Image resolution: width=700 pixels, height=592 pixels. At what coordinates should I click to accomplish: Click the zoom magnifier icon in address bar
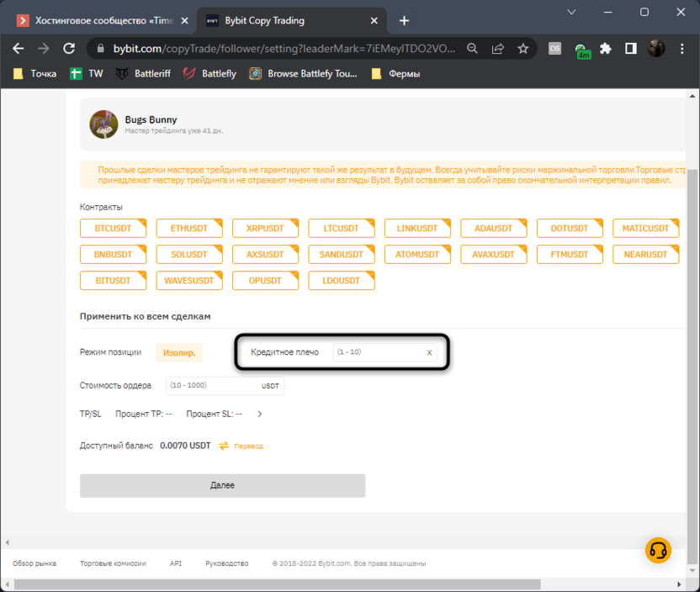click(473, 49)
